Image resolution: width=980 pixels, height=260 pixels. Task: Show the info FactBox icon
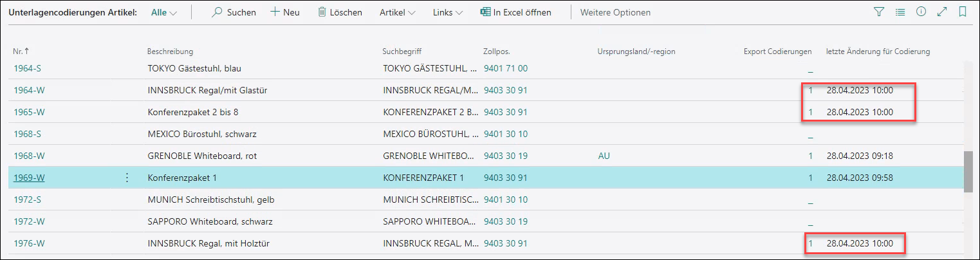coord(921,12)
